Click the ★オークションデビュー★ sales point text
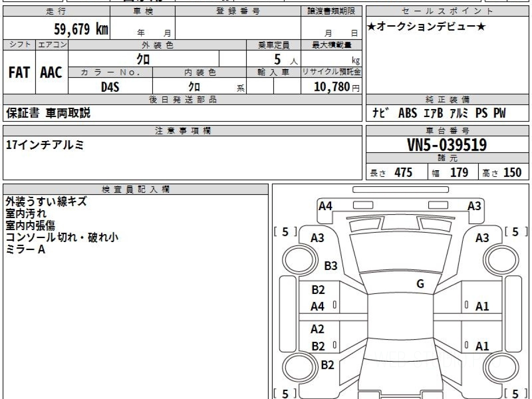The width and height of the screenshot is (532, 399). click(426, 27)
